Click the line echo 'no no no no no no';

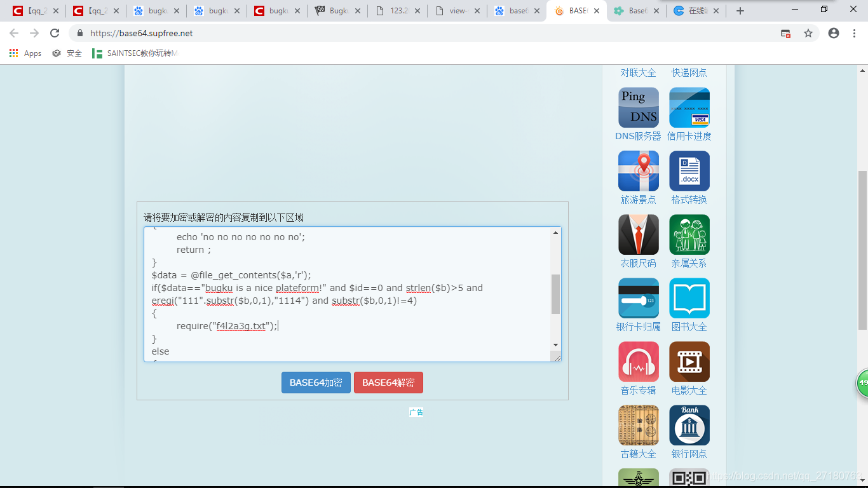pyautogui.click(x=241, y=237)
